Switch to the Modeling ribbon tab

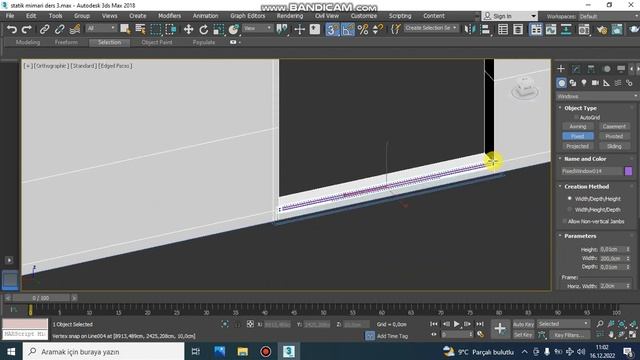click(28, 42)
